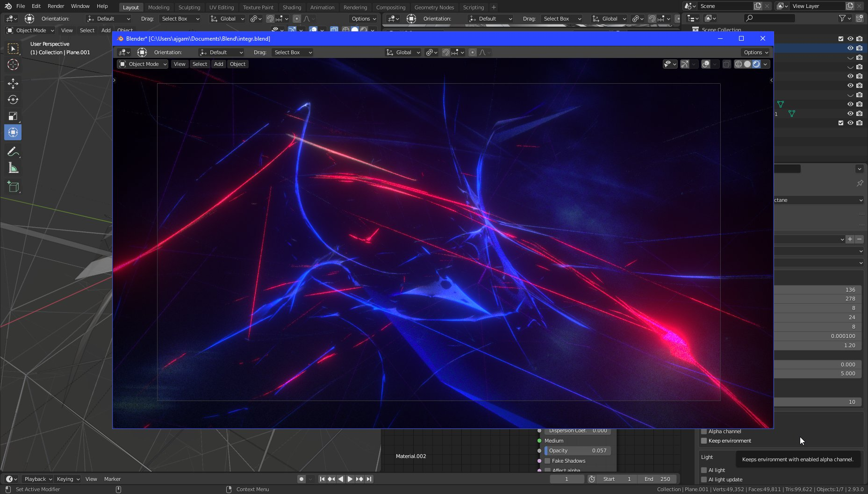The height and width of the screenshot is (494, 868).
Task: Select the Move tool in left toolbar
Action: tap(13, 83)
